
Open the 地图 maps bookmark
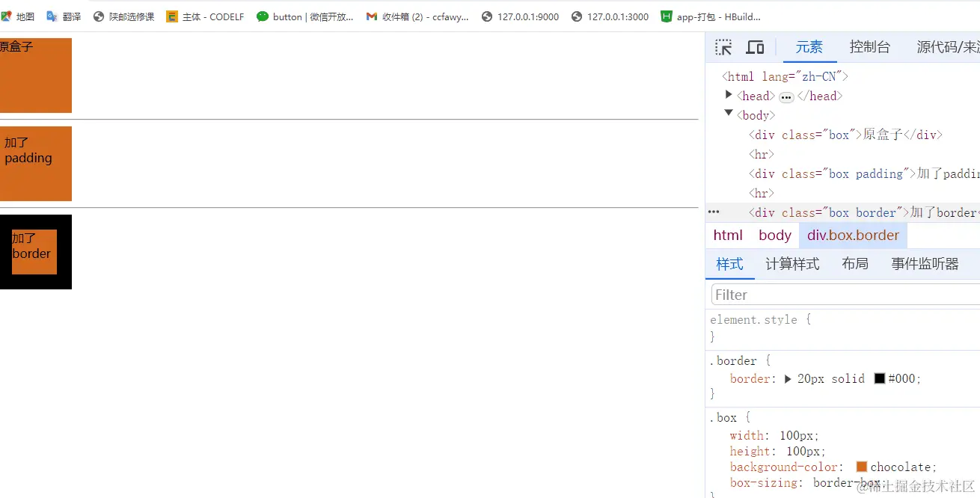tap(18, 16)
